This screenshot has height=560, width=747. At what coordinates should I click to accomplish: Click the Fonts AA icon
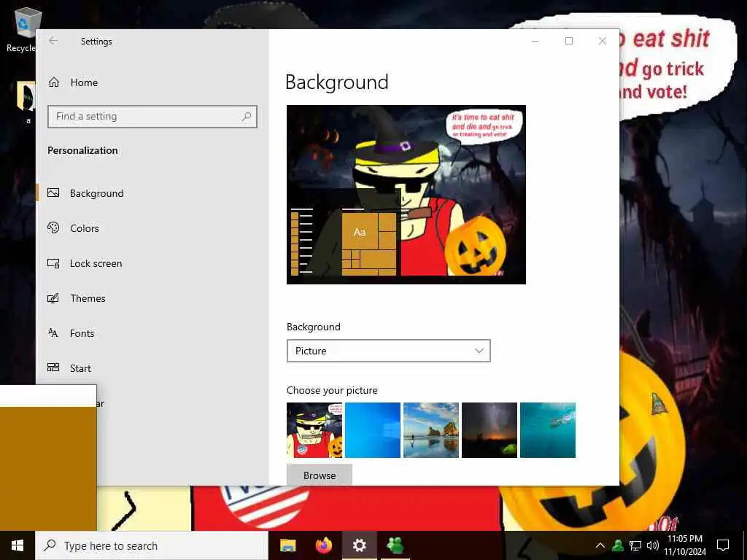tap(53, 332)
